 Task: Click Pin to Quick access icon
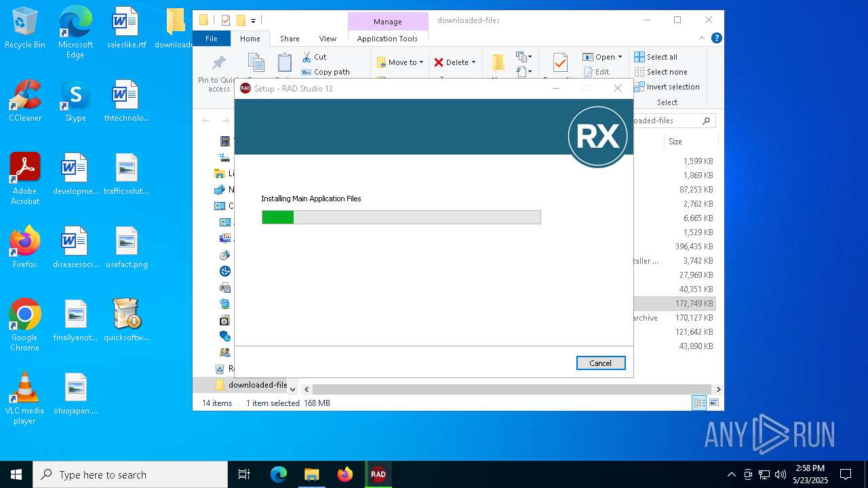click(218, 64)
